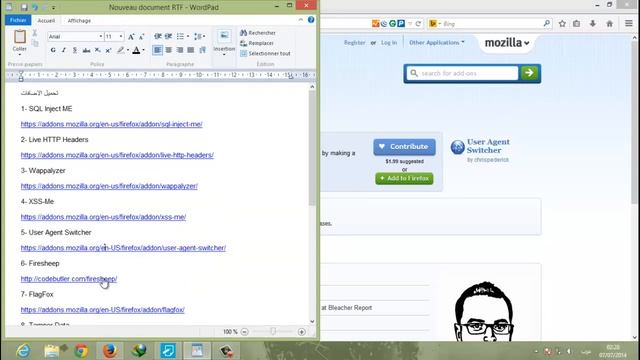Open the sql-inject-me addon link
640x360 pixels.
(111, 124)
